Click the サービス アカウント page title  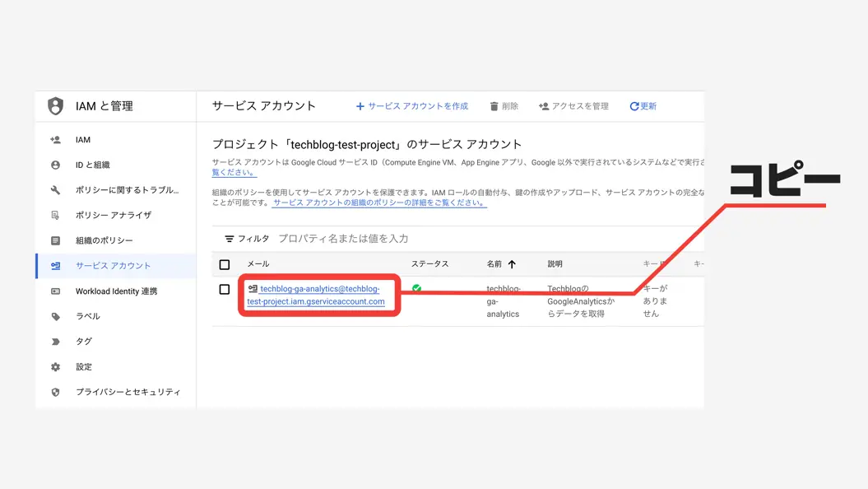[263, 105]
